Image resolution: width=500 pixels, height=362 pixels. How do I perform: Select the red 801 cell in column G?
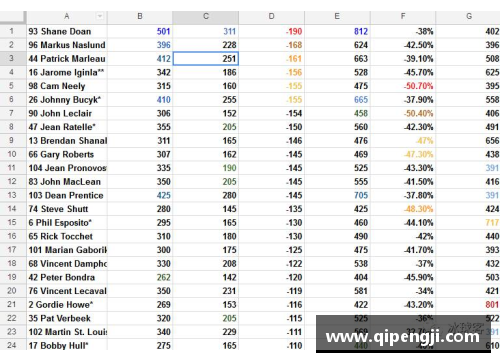[x=468, y=304]
